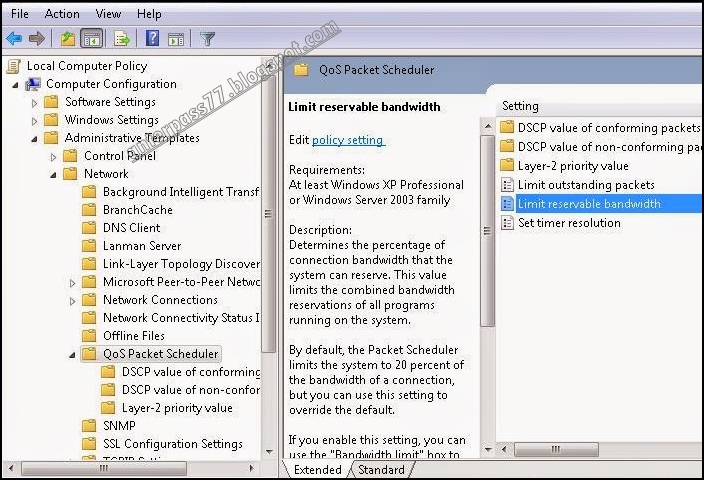Viewport: 704px width, 480px height.
Task: Click tree pane scroll right arrow
Action: click(x=251, y=468)
